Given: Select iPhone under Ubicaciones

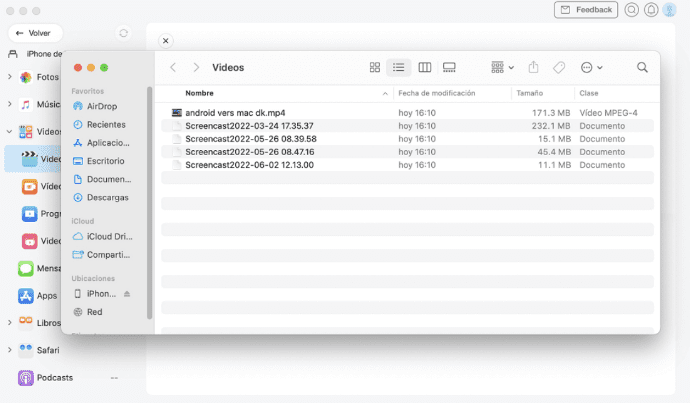Looking at the screenshot, I should (95, 293).
